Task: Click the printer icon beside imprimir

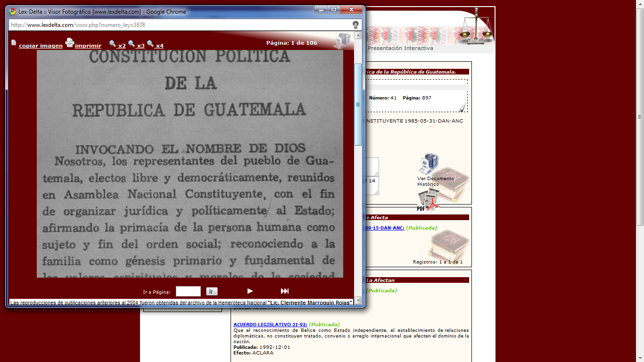Action: 70,43
